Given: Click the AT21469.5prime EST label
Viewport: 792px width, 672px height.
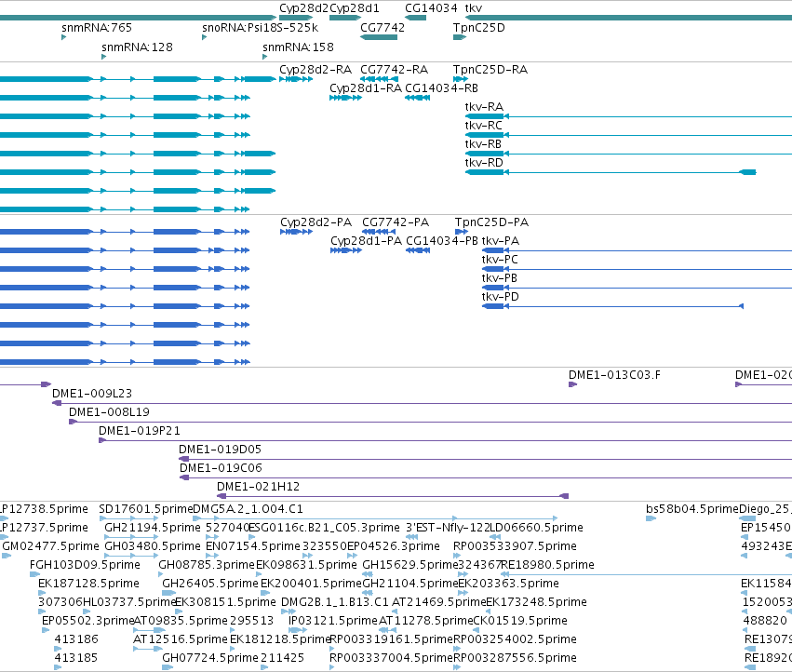Looking at the screenshot, I should click(x=439, y=603).
